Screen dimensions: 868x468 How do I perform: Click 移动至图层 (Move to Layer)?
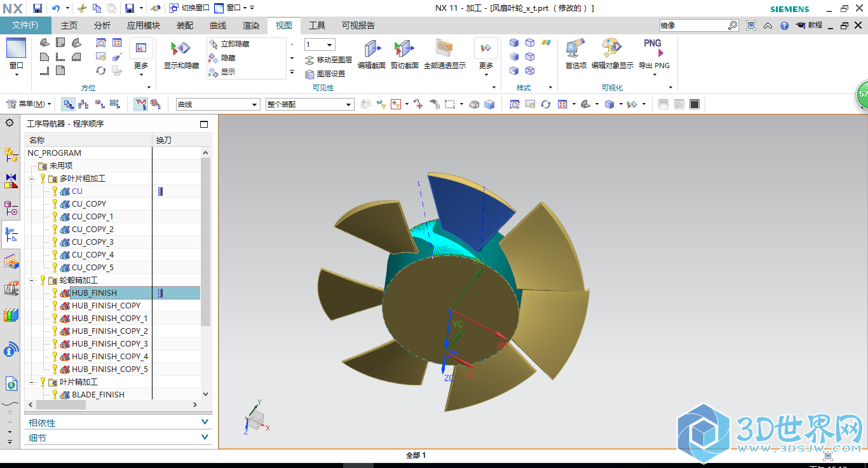tap(329, 60)
